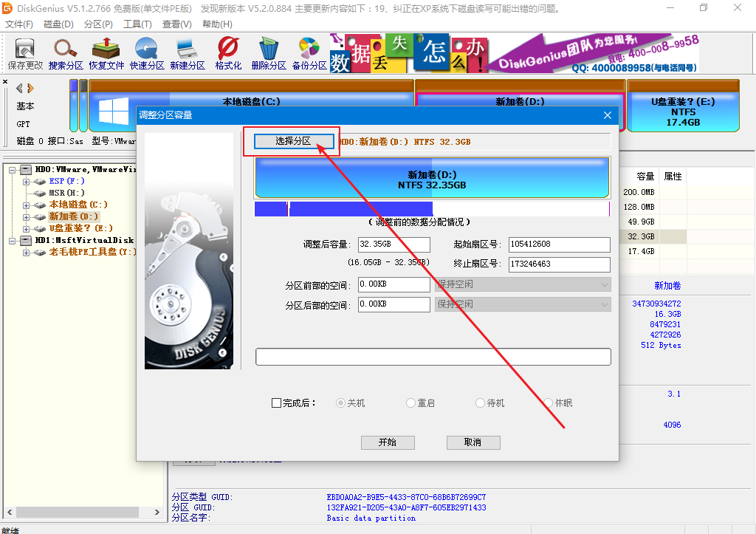Collapse the HD0 VMware disk tree node
756x534 pixels.
coord(12,170)
